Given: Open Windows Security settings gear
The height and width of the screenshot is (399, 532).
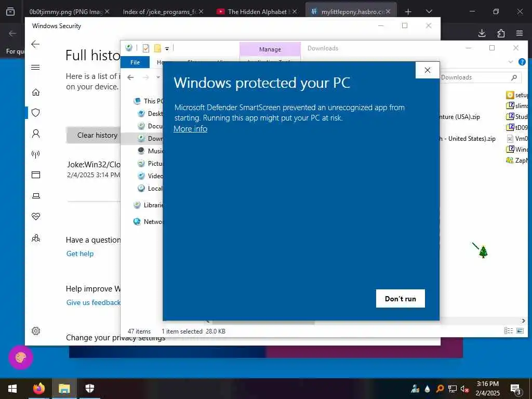Looking at the screenshot, I should pyautogui.click(x=36, y=331).
